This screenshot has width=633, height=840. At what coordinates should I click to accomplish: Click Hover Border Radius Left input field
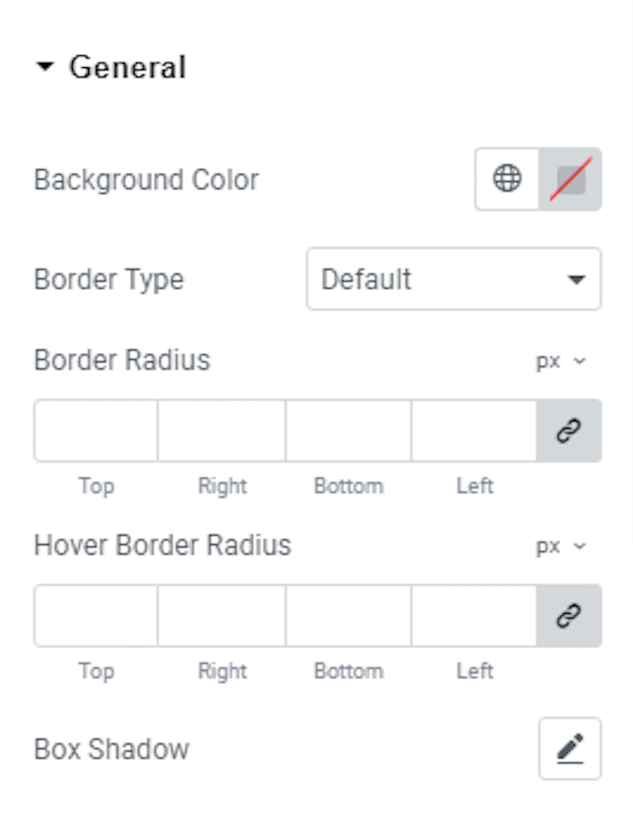tap(474, 616)
